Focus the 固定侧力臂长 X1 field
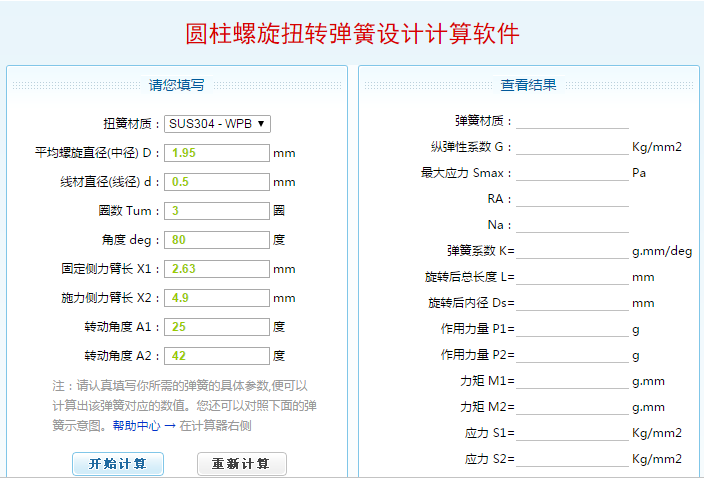The width and height of the screenshot is (704, 478). (217, 269)
